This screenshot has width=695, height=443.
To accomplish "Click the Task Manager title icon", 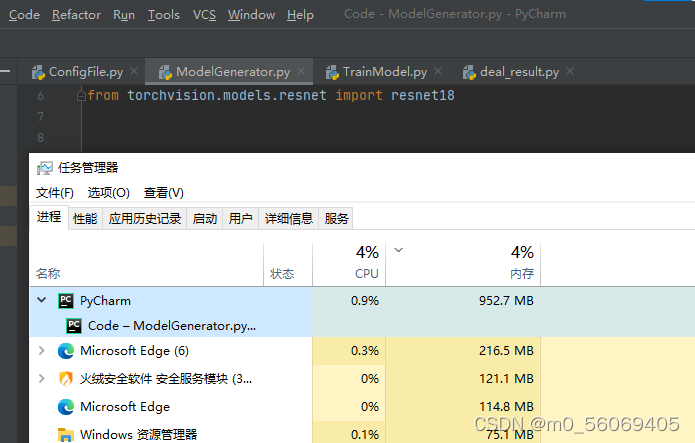I will [x=45, y=168].
